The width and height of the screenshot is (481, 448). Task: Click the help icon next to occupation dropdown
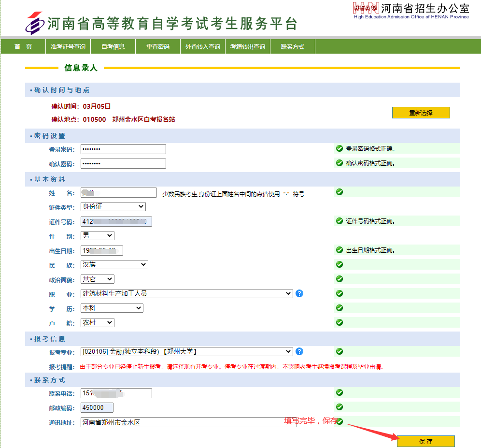(299, 293)
